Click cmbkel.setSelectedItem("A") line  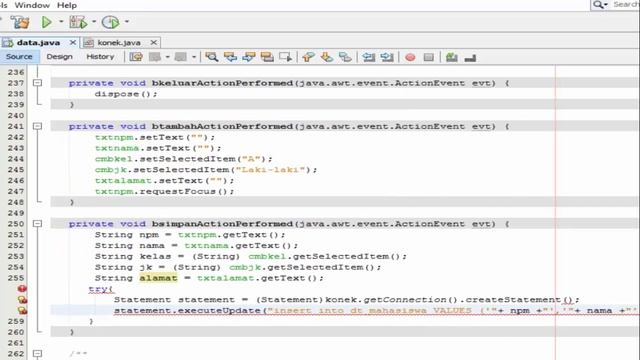183,159
